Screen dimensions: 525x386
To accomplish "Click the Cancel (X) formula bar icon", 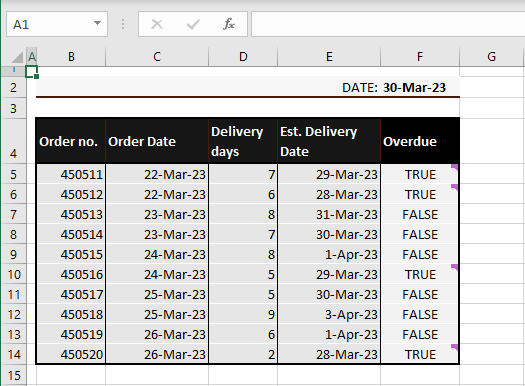I will [x=157, y=24].
